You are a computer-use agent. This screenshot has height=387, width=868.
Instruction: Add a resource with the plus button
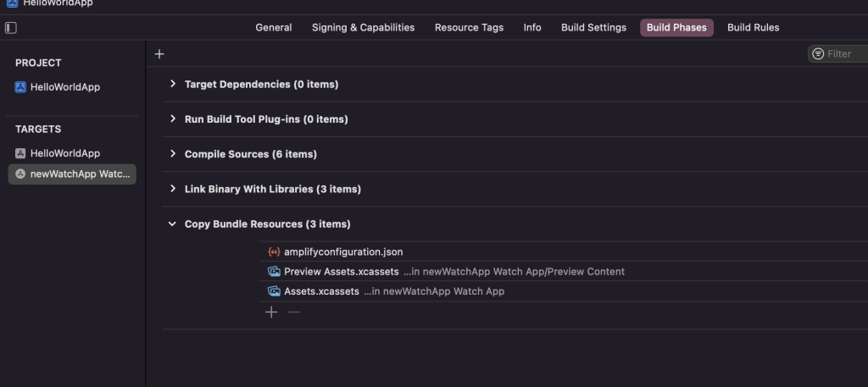click(x=271, y=312)
